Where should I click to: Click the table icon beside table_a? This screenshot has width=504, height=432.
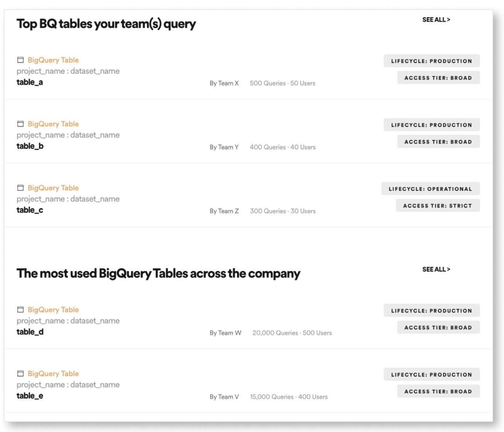pyautogui.click(x=20, y=60)
